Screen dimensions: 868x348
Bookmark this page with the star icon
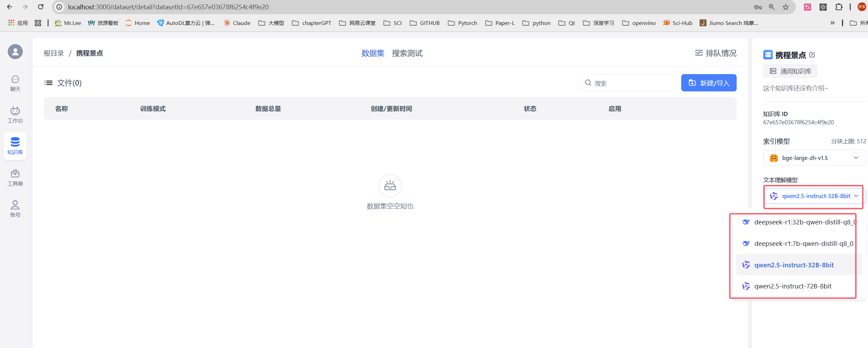tap(786, 7)
